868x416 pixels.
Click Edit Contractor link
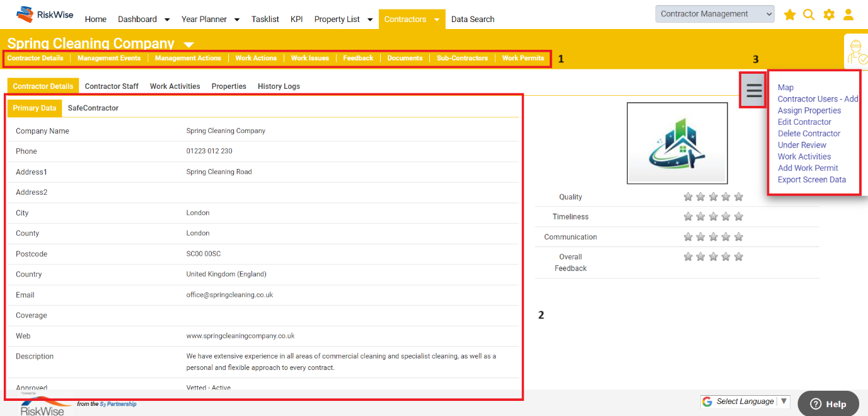[x=804, y=122]
